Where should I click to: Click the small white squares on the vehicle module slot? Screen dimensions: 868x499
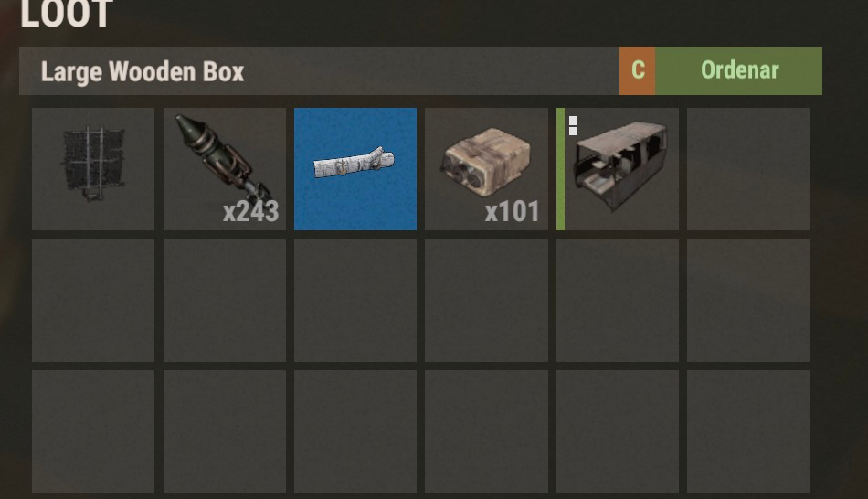[574, 126]
